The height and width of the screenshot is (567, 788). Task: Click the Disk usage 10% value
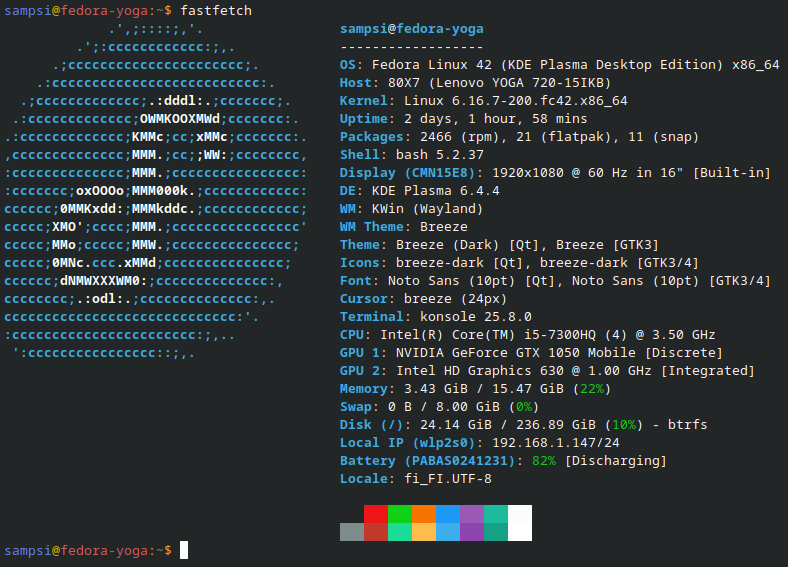[627, 424]
